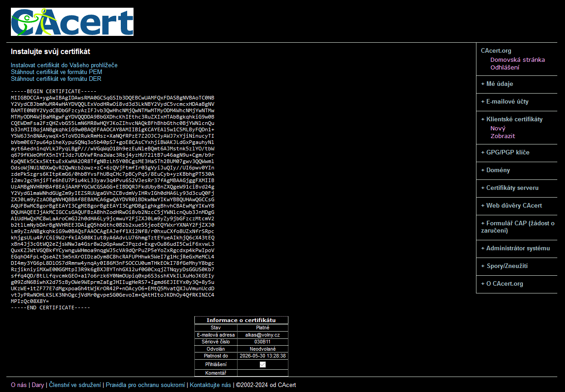Click the Odhlášení logout link
This screenshot has height=392, width=565.
(x=505, y=68)
